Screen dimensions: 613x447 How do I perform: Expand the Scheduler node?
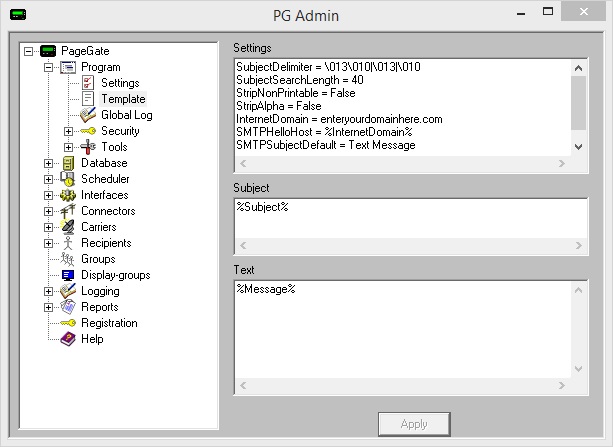(x=48, y=179)
